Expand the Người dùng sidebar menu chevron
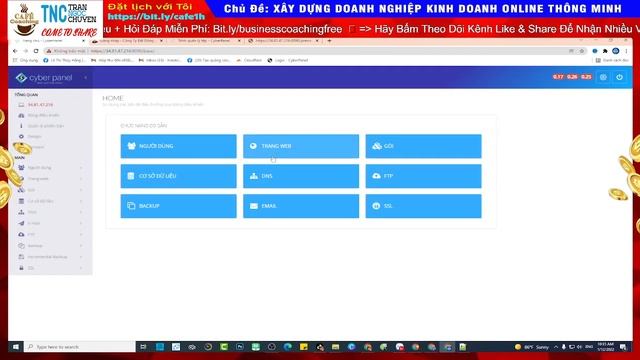 (x=81, y=168)
